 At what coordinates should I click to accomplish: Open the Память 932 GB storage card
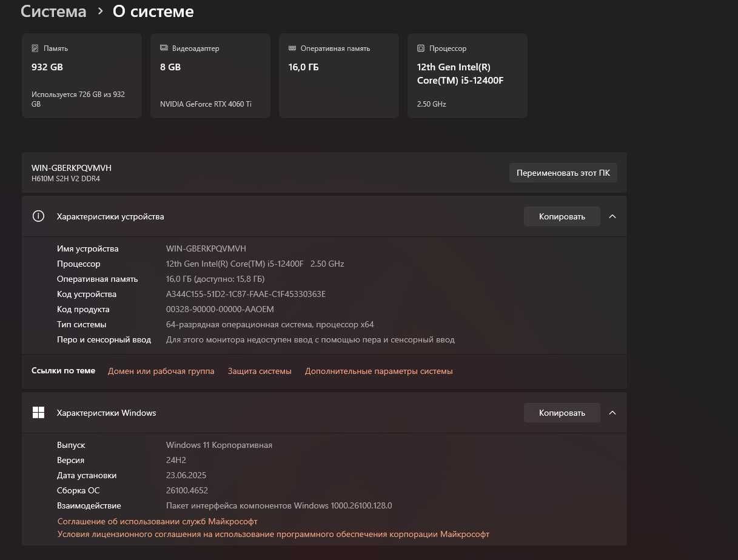point(82,76)
